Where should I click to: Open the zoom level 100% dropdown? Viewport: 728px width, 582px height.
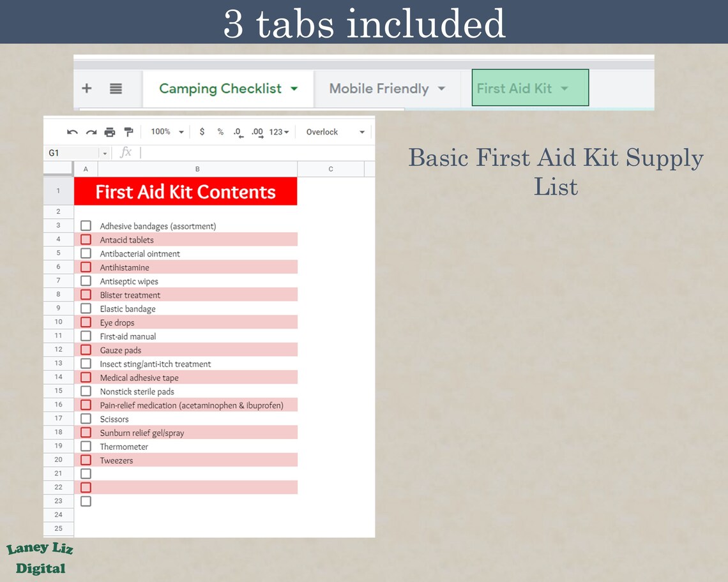point(165,131)
